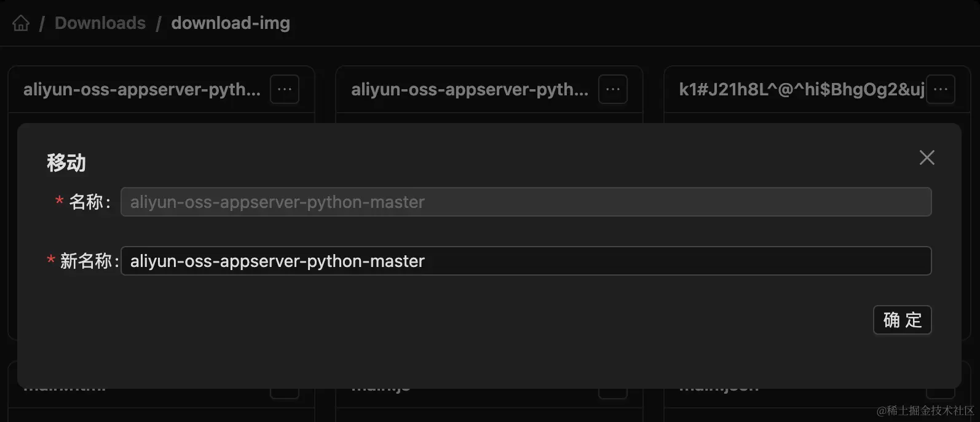
Task: Close the 移动 dialog with the X
Action: [927, 157]
